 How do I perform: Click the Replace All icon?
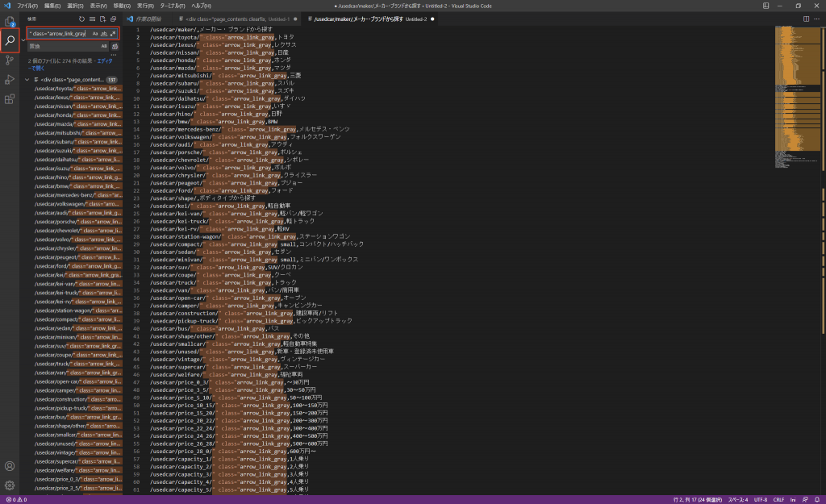coord(115,46)
